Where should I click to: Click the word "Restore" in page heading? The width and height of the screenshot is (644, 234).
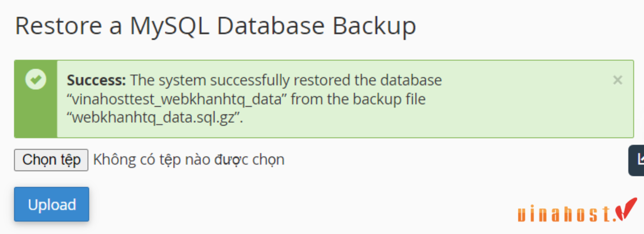59,26
